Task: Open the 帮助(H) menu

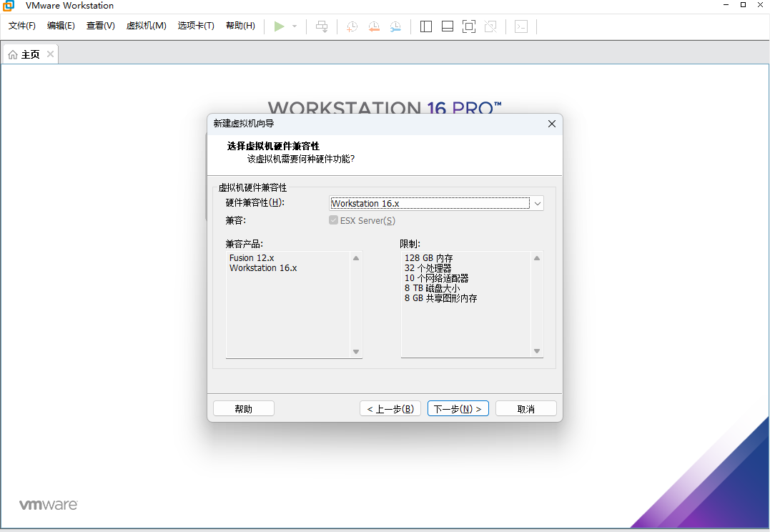Action: (x=241, y=26)
